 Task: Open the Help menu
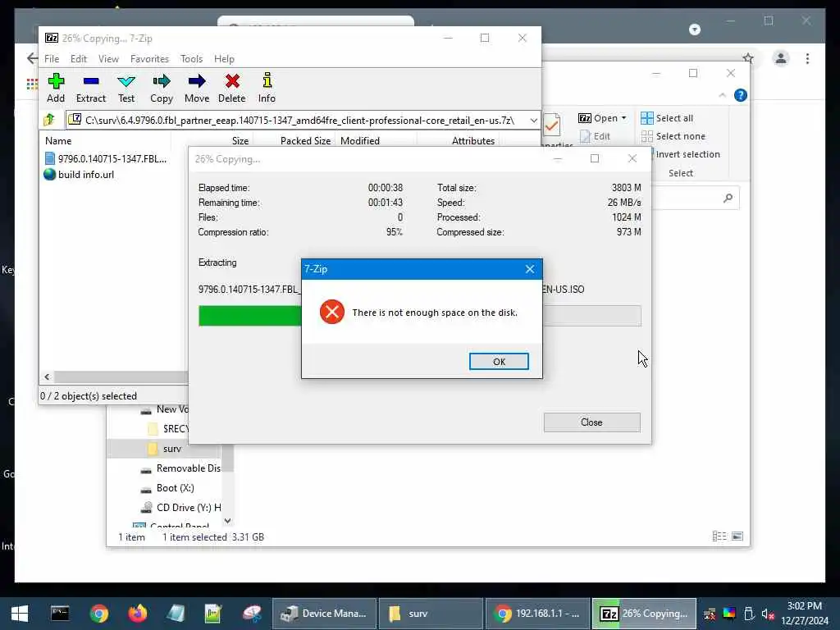(224, 59)
